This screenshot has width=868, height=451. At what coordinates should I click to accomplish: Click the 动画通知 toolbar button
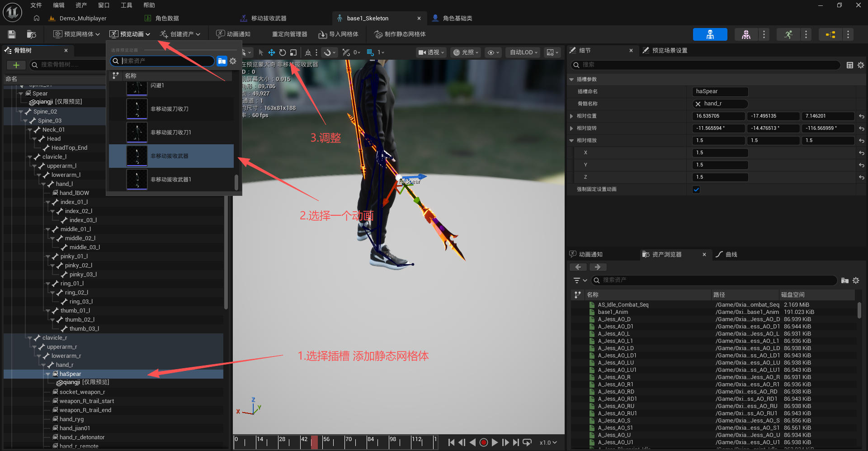coord(233,34)
